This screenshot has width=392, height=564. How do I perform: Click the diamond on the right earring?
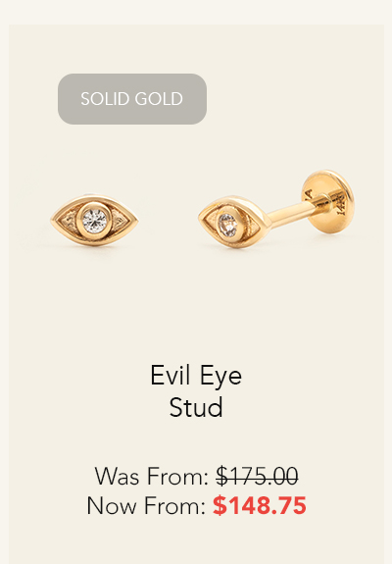pyautogui.click(x=227, y=226)
